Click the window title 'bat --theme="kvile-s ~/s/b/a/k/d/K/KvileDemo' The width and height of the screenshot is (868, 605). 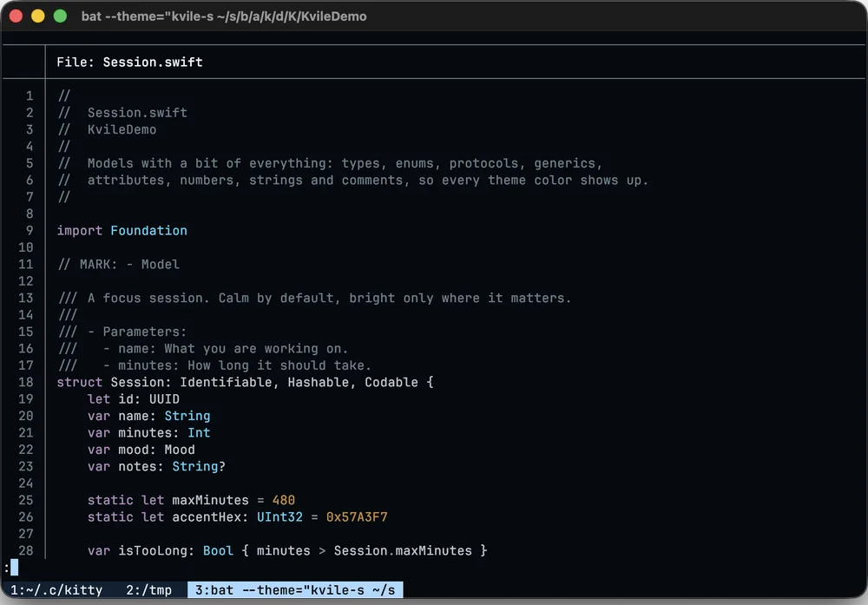tap(224, 16)
